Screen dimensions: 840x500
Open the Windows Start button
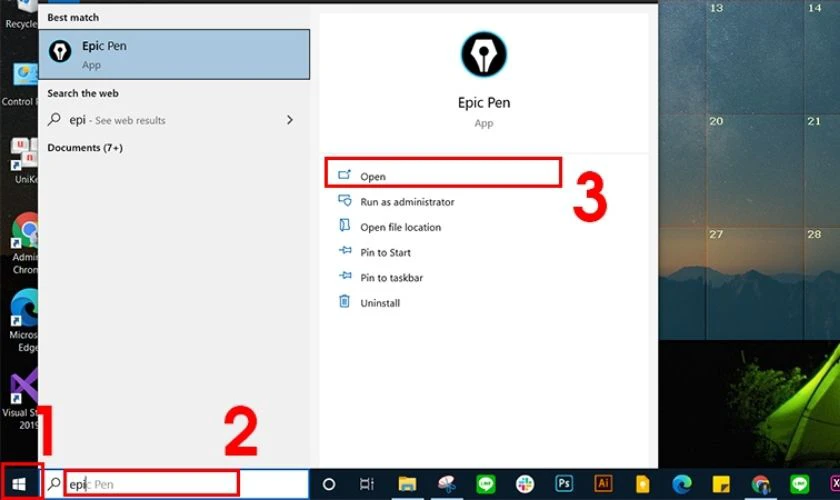point(19,484)
